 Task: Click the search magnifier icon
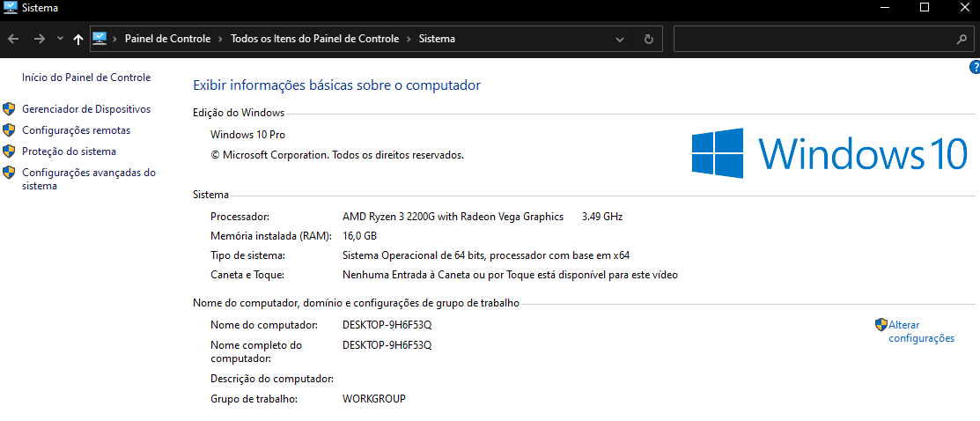click(x=962, y=39)
